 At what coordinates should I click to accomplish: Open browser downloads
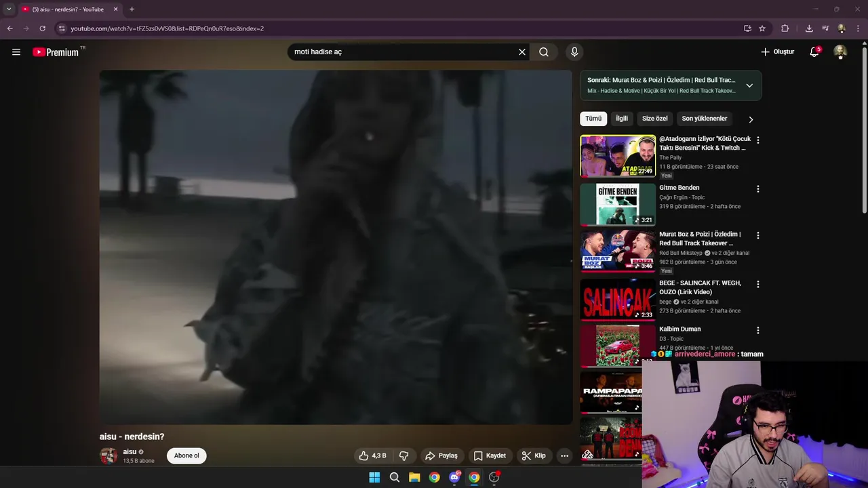(809, 28)
